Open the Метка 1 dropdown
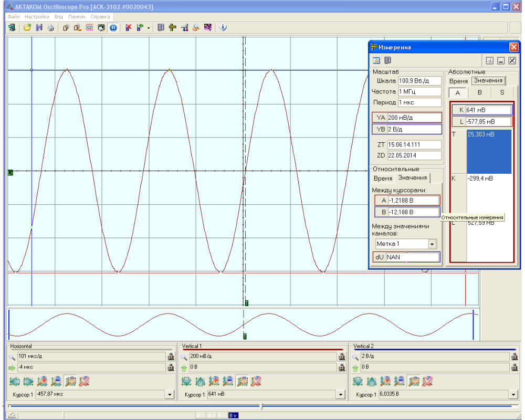525x420 pixels. coord(432,244)
